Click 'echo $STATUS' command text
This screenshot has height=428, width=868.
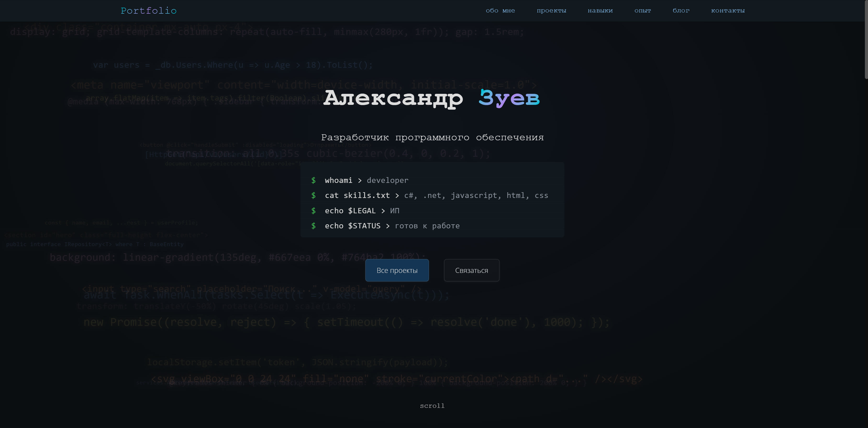tap(352, 226)
